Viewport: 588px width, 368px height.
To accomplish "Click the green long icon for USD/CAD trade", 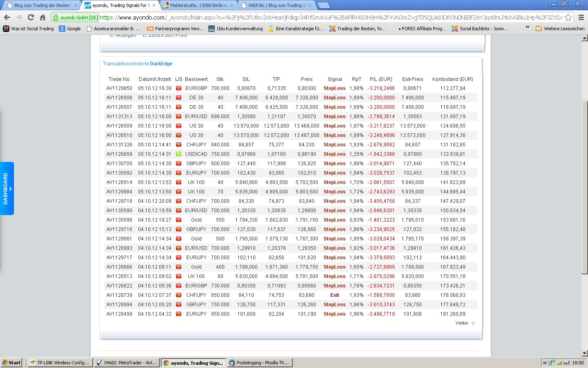I will coord(178,154).
